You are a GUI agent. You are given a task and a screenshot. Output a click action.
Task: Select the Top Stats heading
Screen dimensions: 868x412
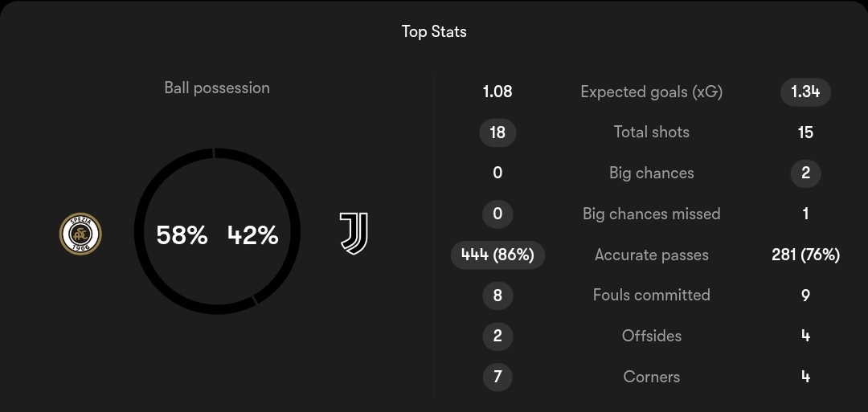click(x=434, y=31)
